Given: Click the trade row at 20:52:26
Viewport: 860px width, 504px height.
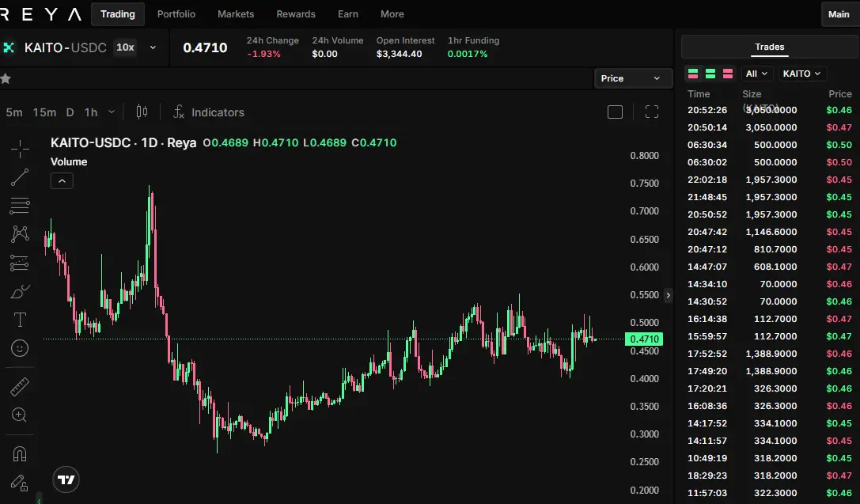Looking at the screenshot, I should coord(770,110).
